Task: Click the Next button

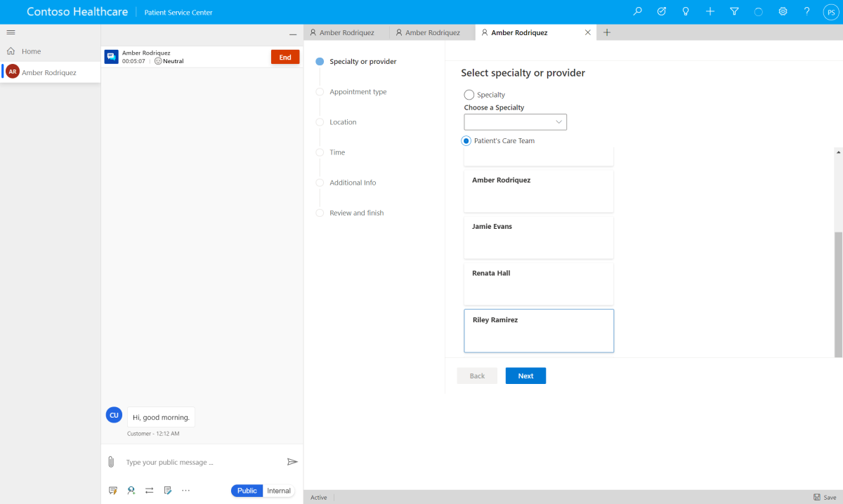Action: (x=525, y=376)
